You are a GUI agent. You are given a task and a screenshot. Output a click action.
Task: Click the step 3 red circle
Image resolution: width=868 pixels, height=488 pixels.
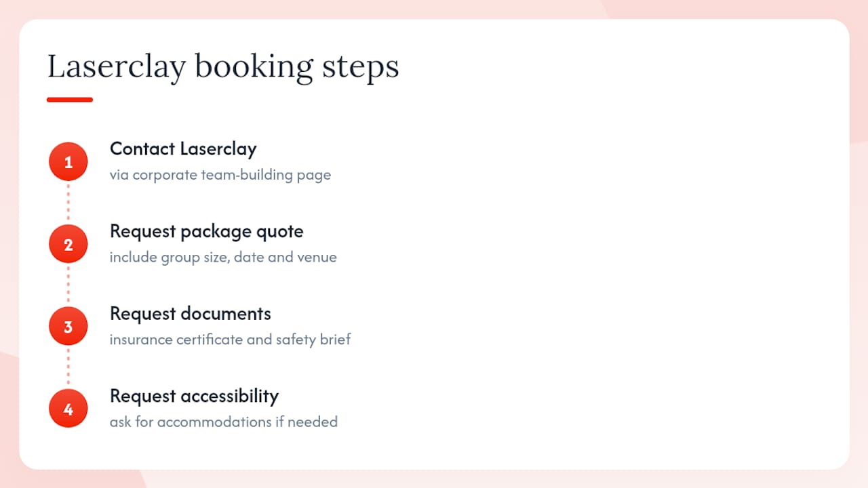point(68,327)
